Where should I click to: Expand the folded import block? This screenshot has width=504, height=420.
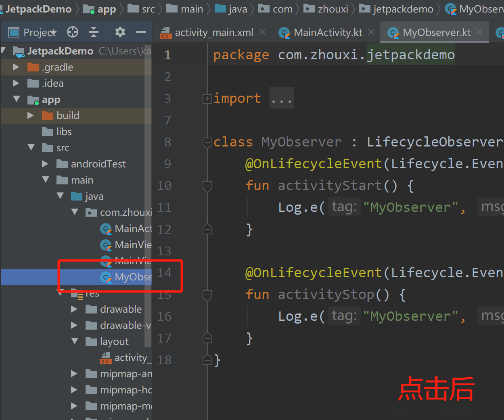pos(207,98)
